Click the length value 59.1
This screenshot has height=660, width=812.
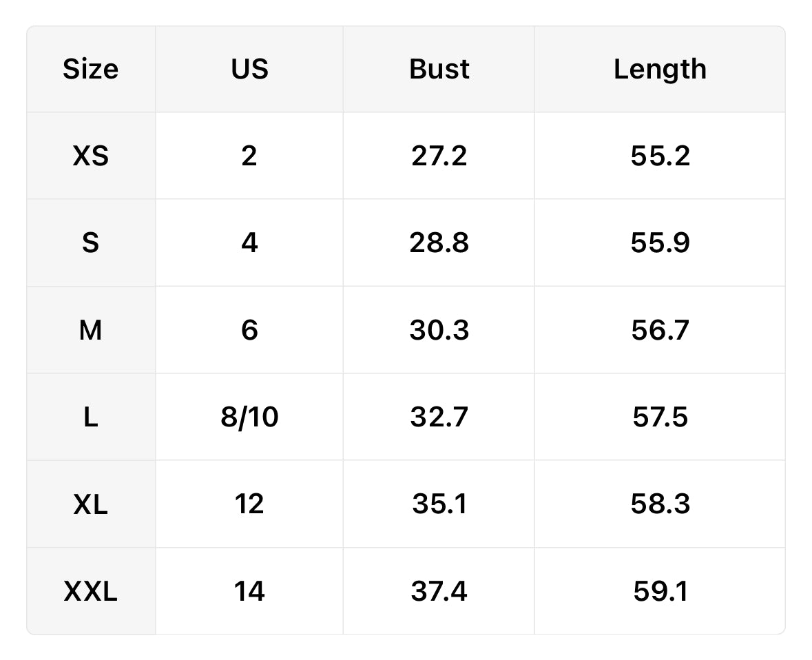(x=660, y=590)
